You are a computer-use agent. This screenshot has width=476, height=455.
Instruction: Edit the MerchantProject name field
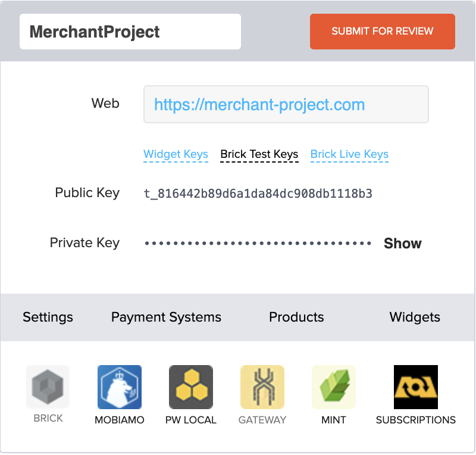click(130, 32)
